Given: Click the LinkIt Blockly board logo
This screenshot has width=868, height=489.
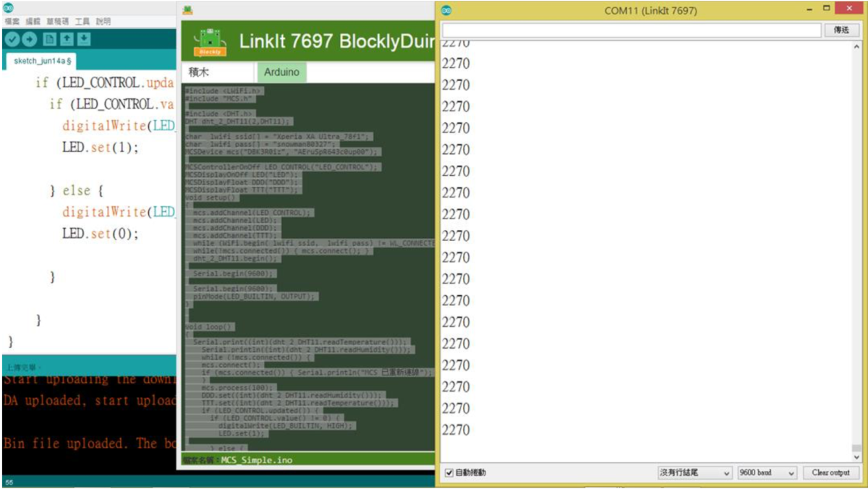Looking at the screenshot, I should 210,43.
